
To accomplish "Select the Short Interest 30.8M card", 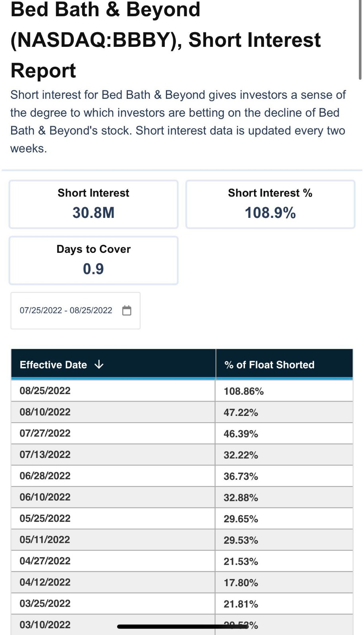I will 94,204.
